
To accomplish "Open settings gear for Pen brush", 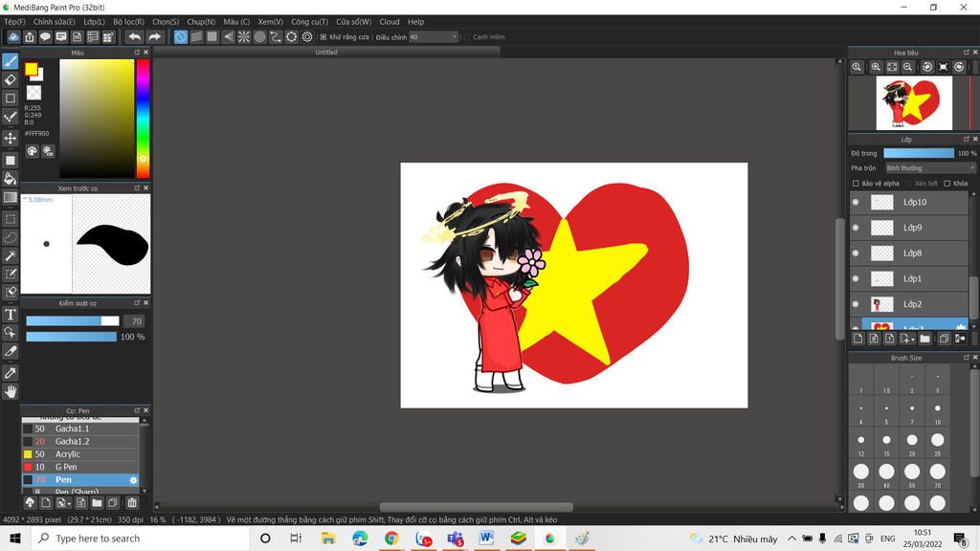I will coord(133,480).
